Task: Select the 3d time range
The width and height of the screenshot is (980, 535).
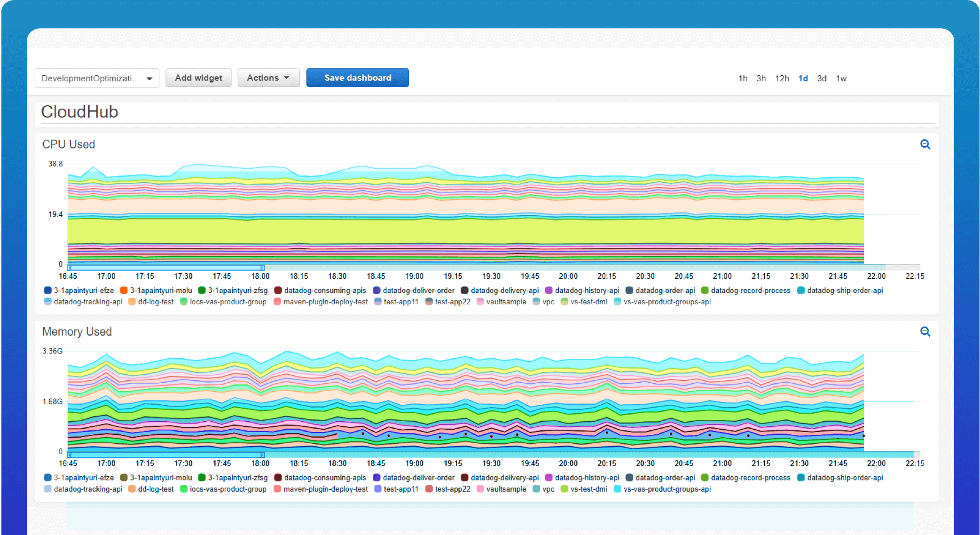Action: [822, 79]
